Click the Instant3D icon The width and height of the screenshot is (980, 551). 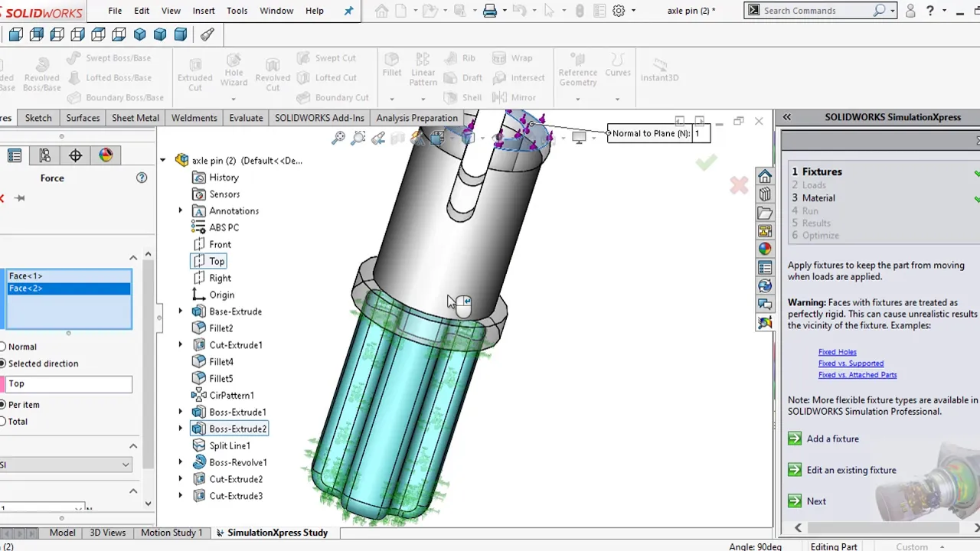659,69
